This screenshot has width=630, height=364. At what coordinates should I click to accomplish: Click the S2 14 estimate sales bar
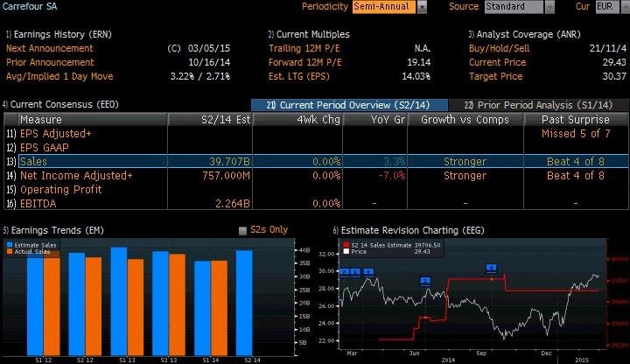pyautogui.click(x=244, y=303)
